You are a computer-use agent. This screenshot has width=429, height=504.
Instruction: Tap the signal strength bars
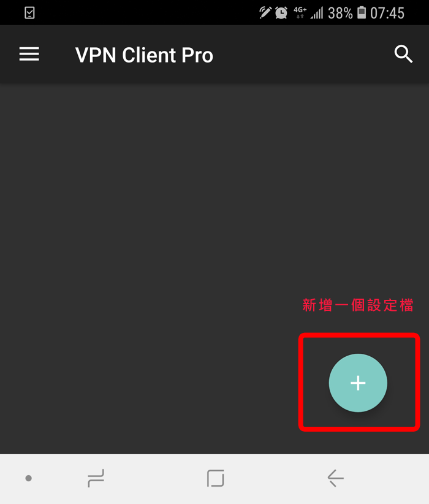pos(317,13)
